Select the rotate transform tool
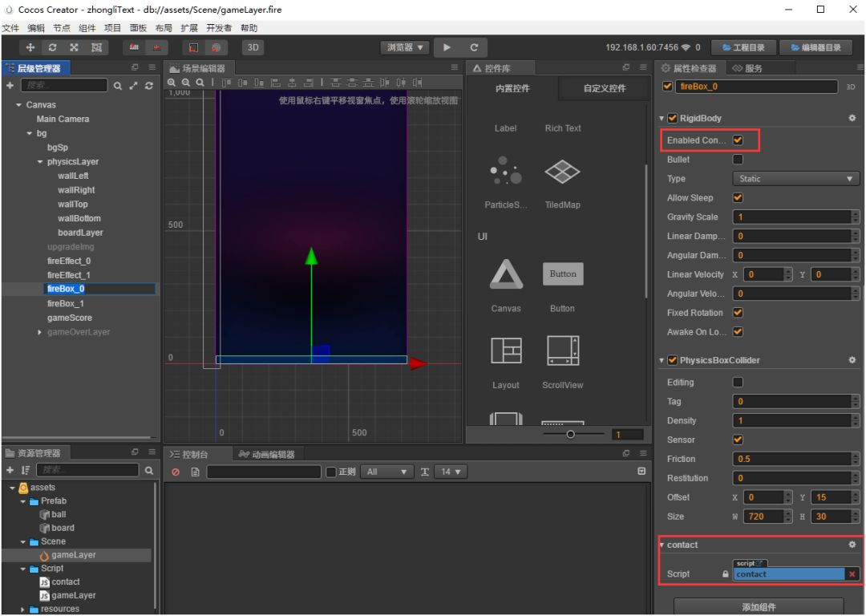 52,47
